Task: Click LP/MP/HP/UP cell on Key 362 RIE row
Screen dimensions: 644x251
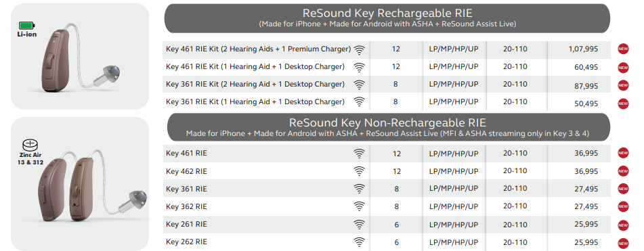Action: point(454,206)
